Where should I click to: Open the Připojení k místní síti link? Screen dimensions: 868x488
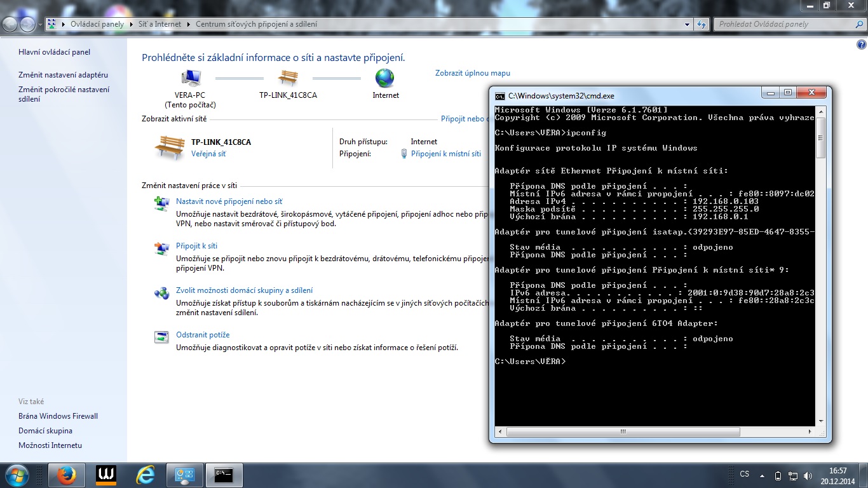point(446,154)
